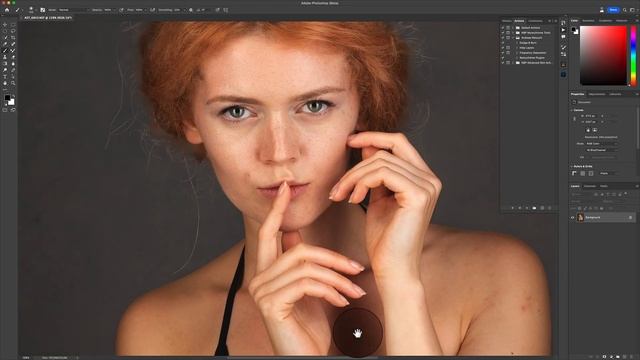Image resolution: width=640 pixels, height=360 pixels.
Task: Hide the Background layer
Action: (x=572, y=217)
